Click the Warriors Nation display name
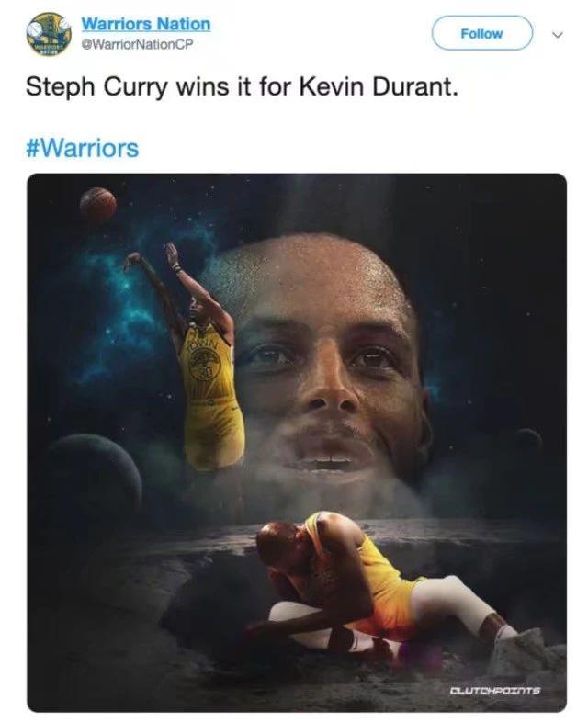The height and width of the screenshot is (722, 588). [x=146, y=24]
